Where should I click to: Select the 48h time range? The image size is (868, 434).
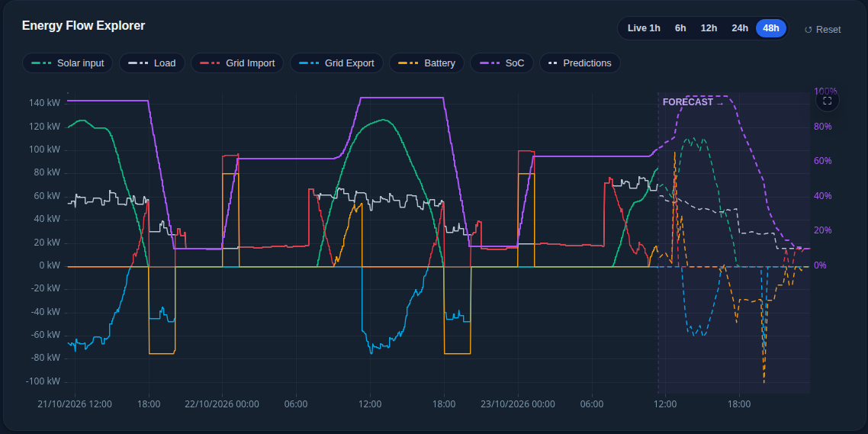[770, 28]
